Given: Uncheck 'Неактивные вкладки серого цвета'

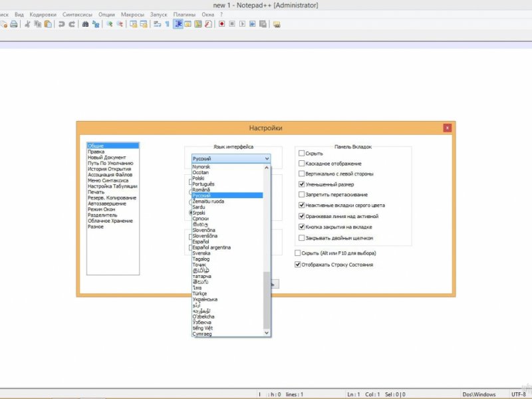Looking at the screenshot, I should (301, 205).
